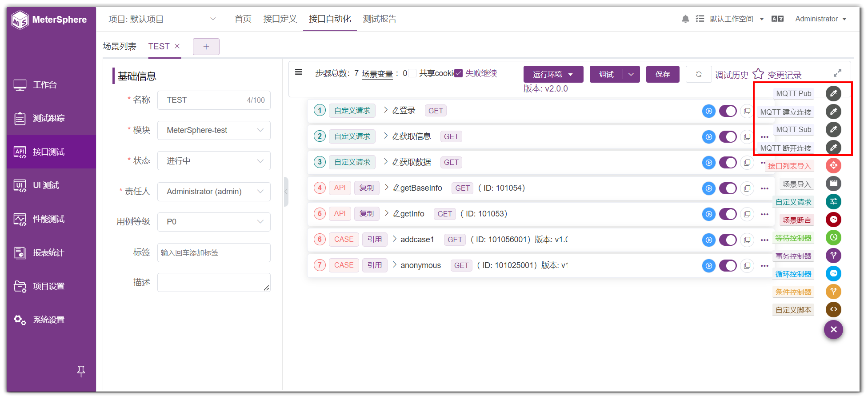Pin the sidebar menu
Viewport: 868px width, 400px height.
click(x=81, y=371)
